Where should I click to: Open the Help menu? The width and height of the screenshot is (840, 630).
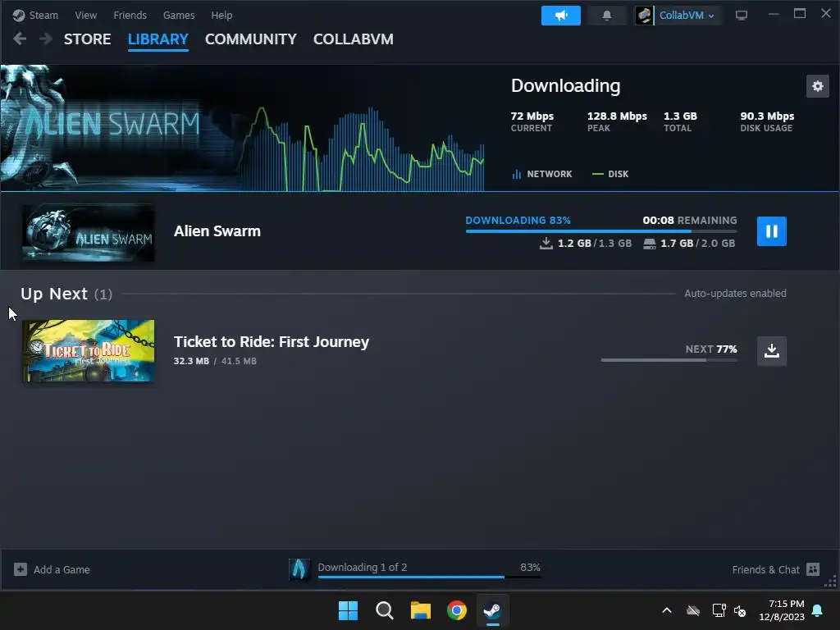coord(221,15)
